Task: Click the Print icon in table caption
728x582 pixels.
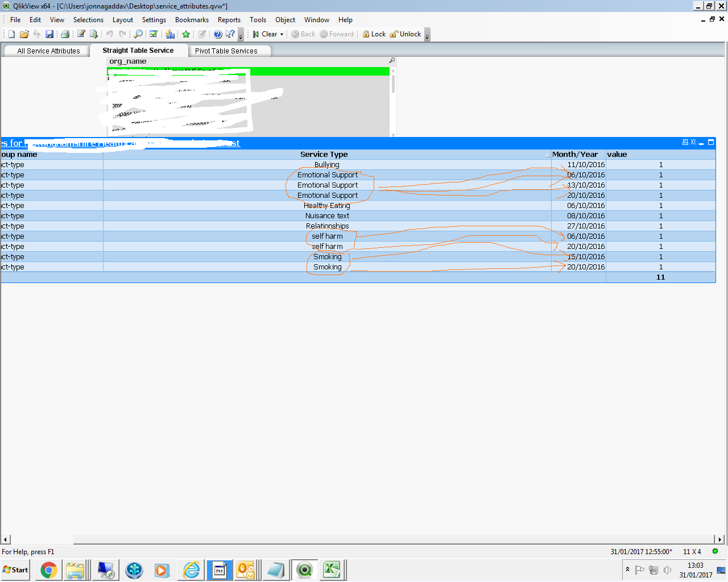Action: 685,143
